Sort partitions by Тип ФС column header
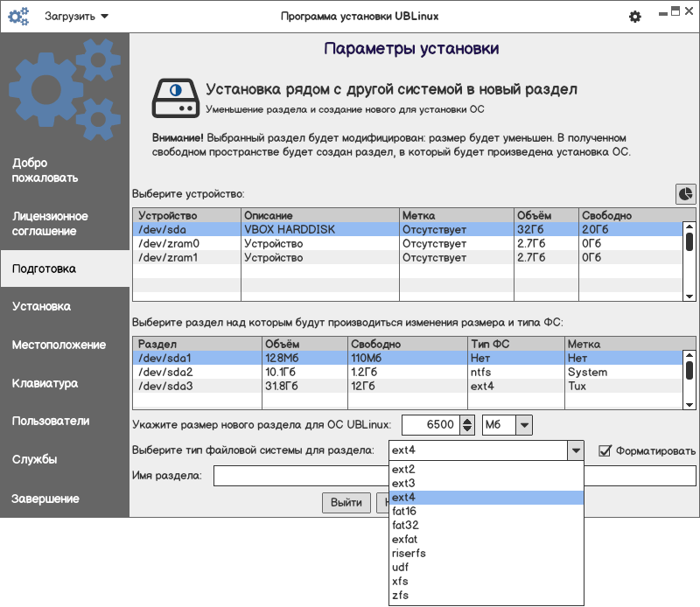Screen dimensions: 700x607 click(x=515, y=344)
